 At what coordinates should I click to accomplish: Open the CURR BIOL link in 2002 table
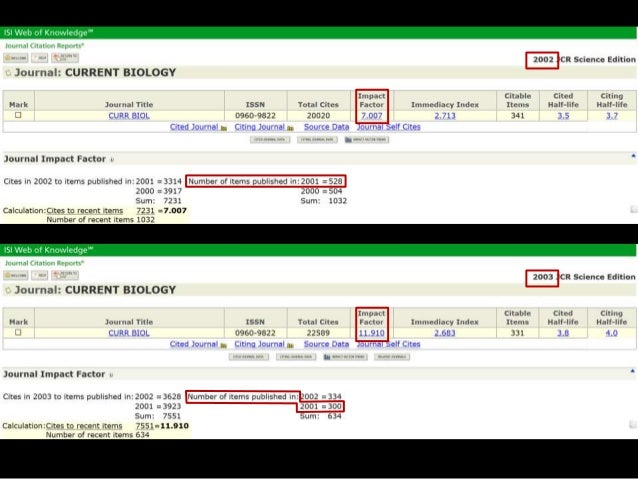pos(129,116)
